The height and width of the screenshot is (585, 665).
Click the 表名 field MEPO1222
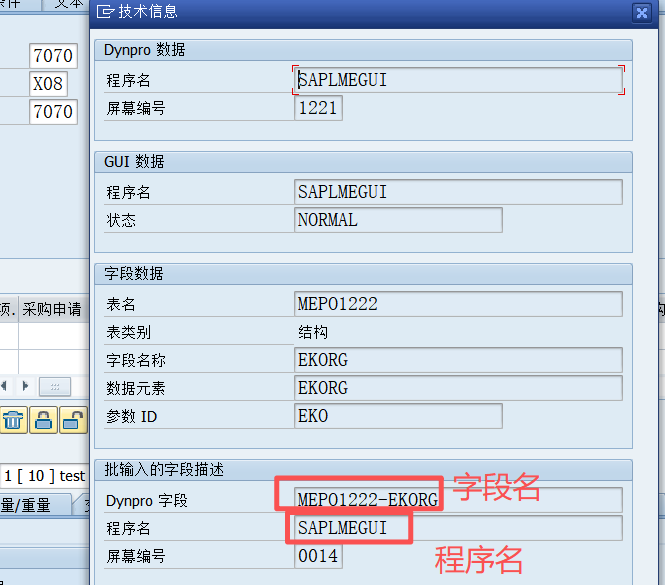click(458, 304)
